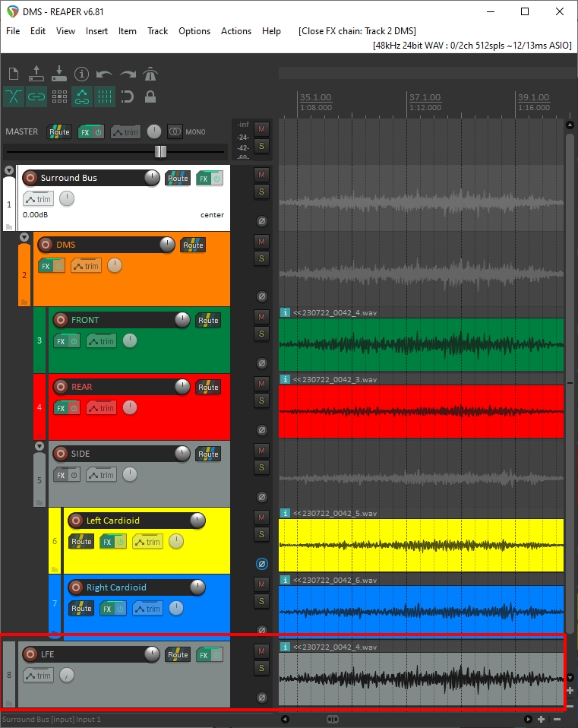Click the Open Project toolbar icon

click(36, 74)
